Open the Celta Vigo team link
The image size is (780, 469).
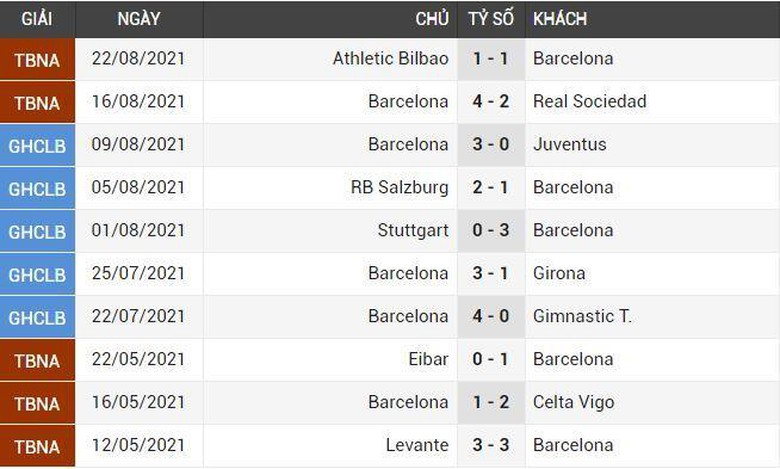point(573,402)
